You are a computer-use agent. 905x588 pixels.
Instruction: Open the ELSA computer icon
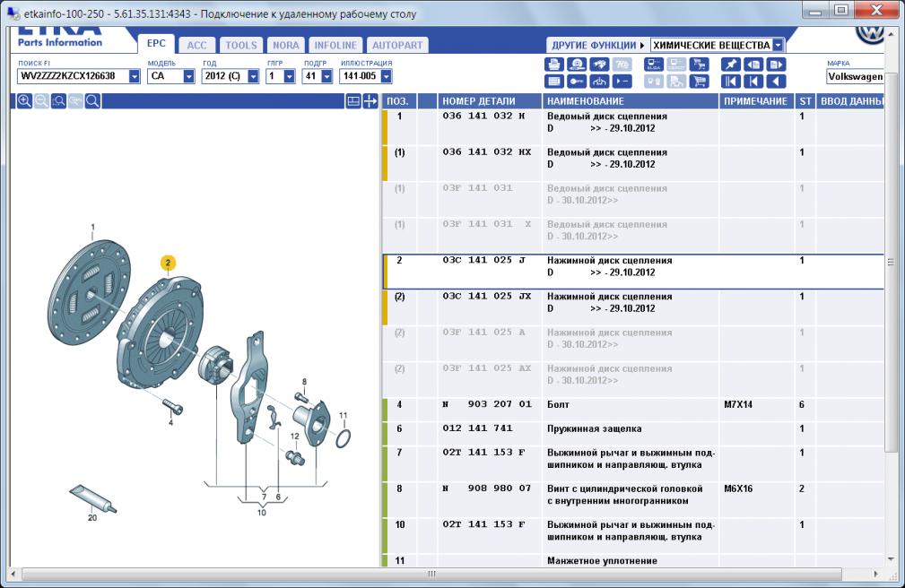tap(653, 65)
